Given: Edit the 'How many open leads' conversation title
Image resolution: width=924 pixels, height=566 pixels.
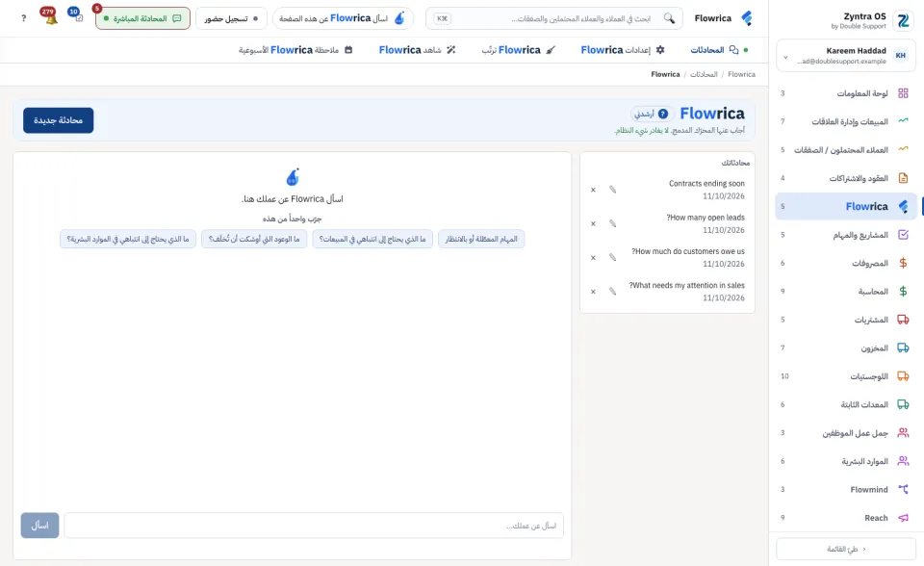Looking at the screenshot, I should pos(613,223).
